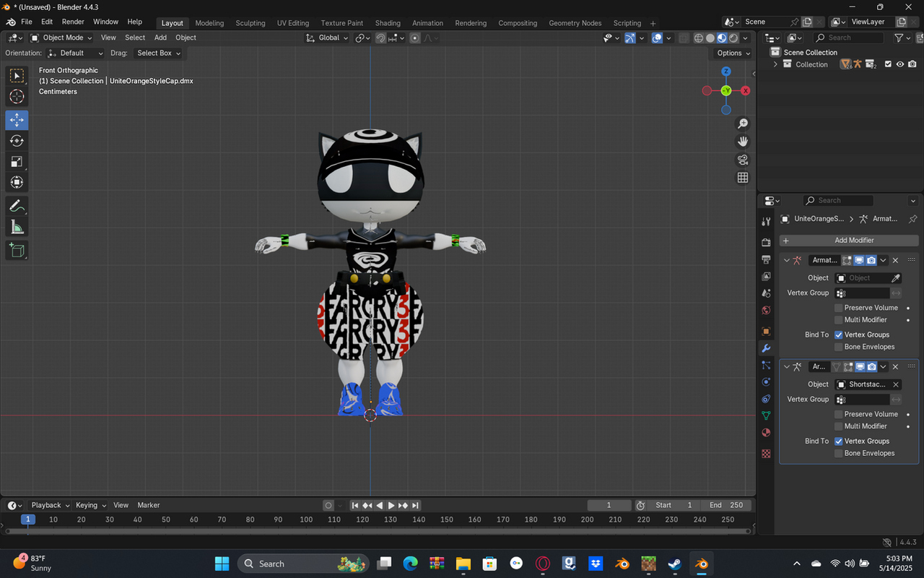Open the Texture properties tab

tap(767, 454)
